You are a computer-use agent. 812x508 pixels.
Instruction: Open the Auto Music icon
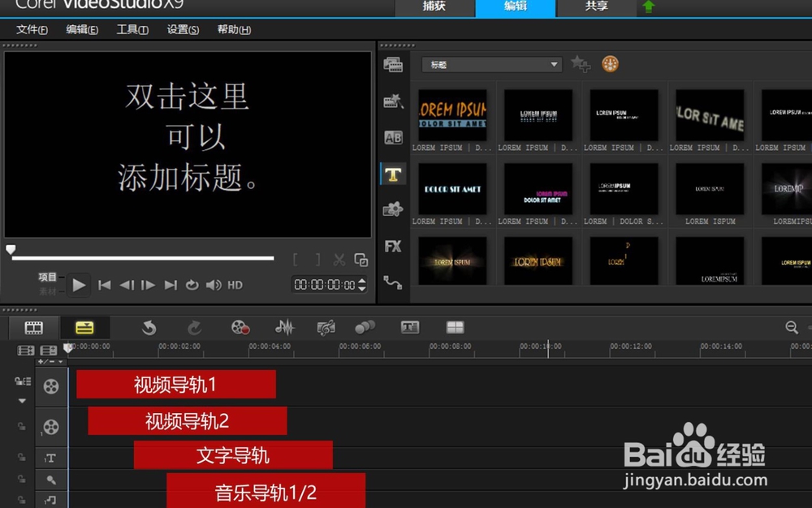click(326, 328)
